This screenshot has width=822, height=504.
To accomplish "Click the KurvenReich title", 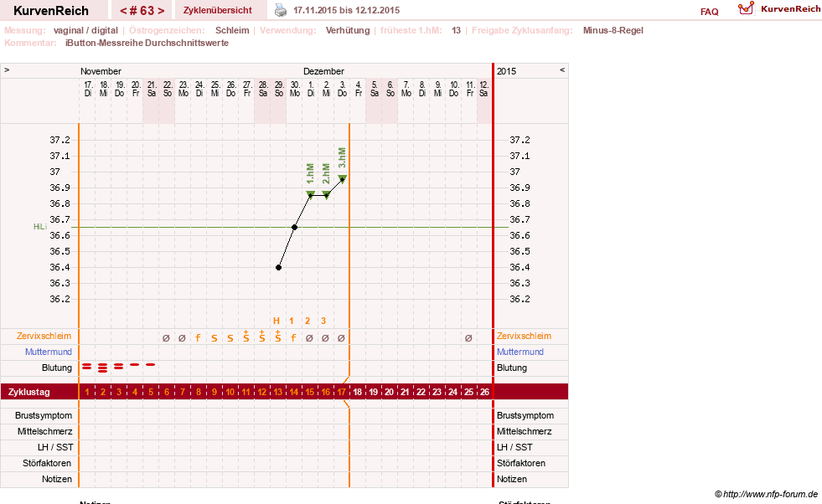I will click(51, 11).
